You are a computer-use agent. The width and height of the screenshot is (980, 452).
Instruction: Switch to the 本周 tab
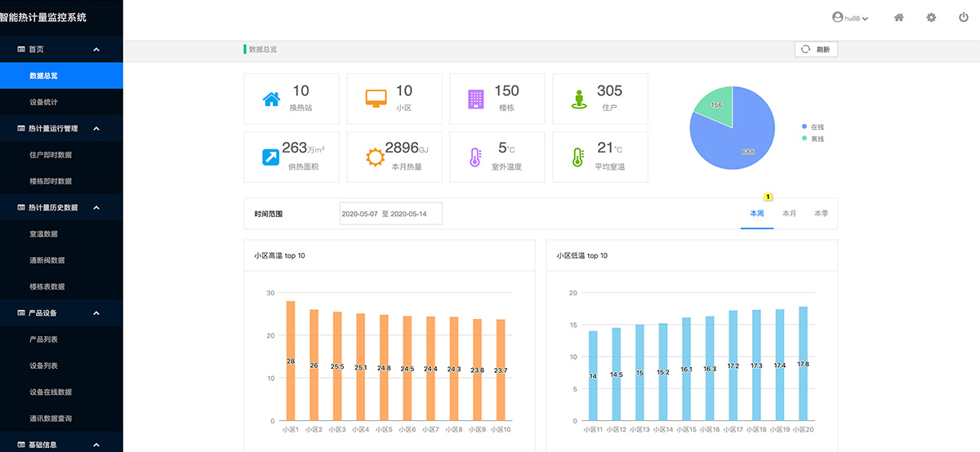[x=757, y=214]
